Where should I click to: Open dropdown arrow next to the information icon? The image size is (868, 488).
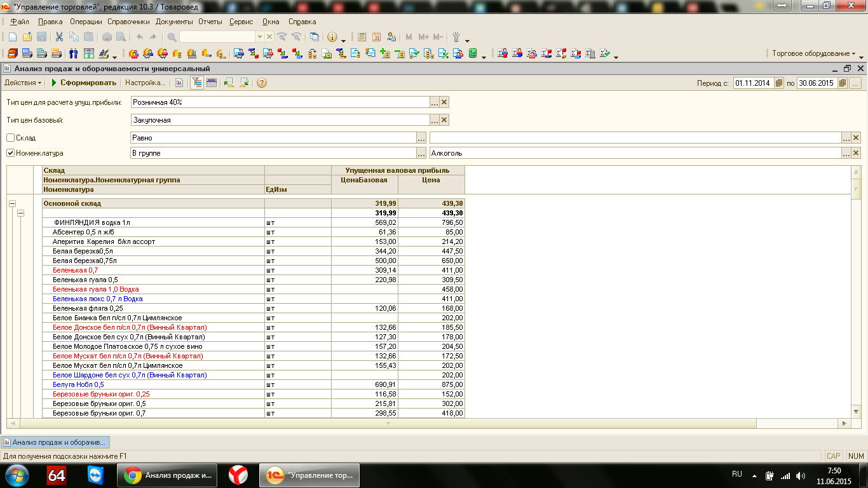coord(344,40)
